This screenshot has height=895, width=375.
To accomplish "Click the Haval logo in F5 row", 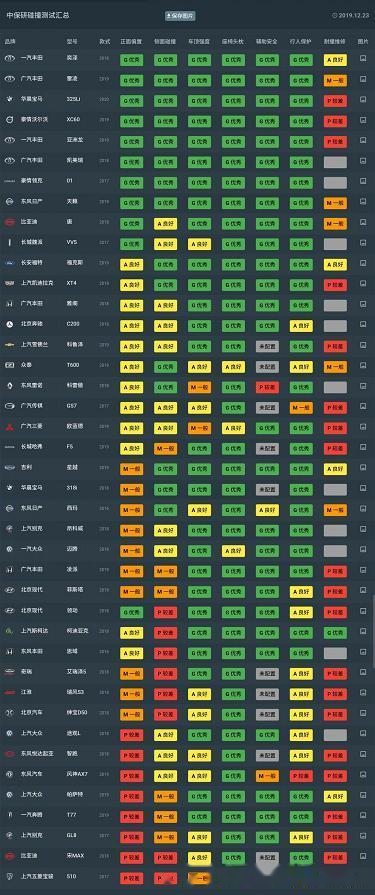I will pyautogui.click(x=9, y=447).
